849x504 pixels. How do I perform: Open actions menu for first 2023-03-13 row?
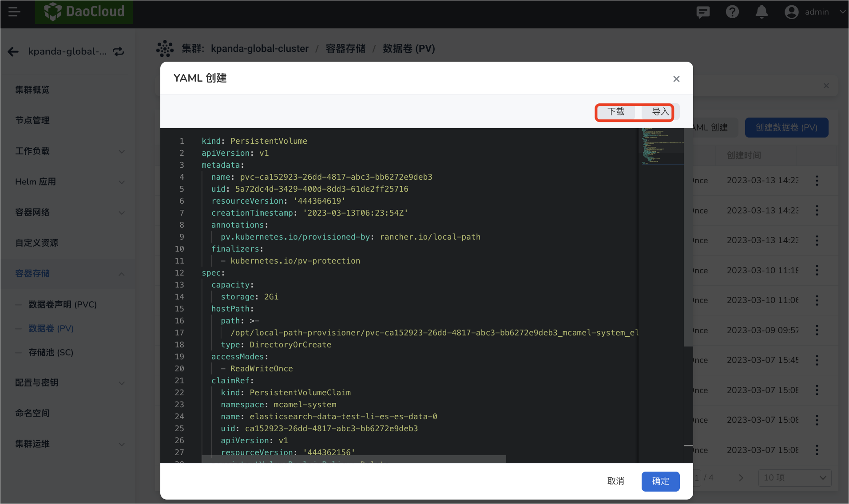[x=817, y=181]
